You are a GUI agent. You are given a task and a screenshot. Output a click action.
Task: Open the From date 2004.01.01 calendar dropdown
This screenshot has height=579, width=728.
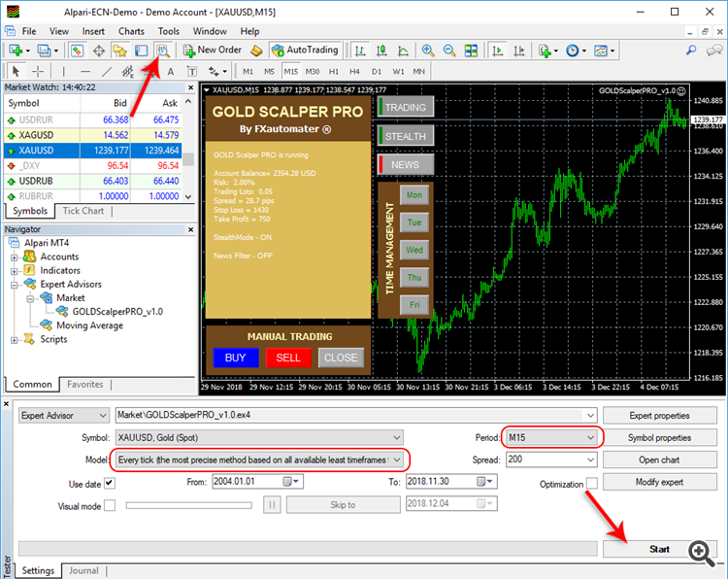pos(292,482)
